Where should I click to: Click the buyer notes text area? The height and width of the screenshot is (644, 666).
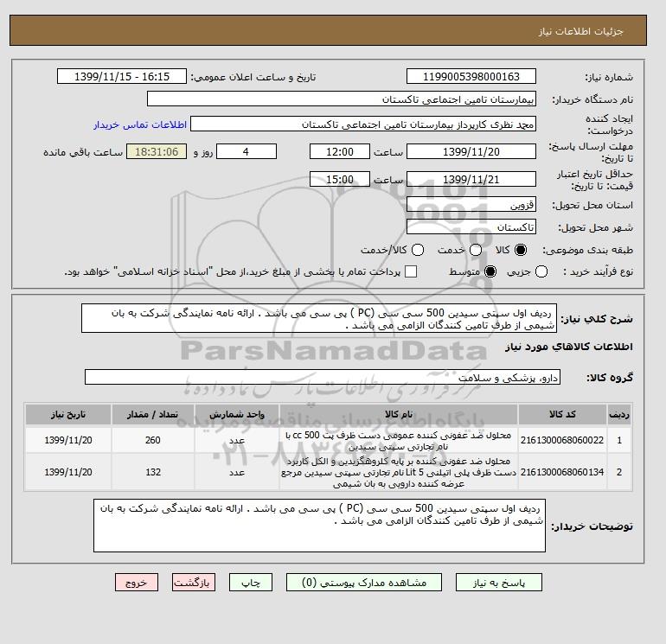click(x=319, y=526)
